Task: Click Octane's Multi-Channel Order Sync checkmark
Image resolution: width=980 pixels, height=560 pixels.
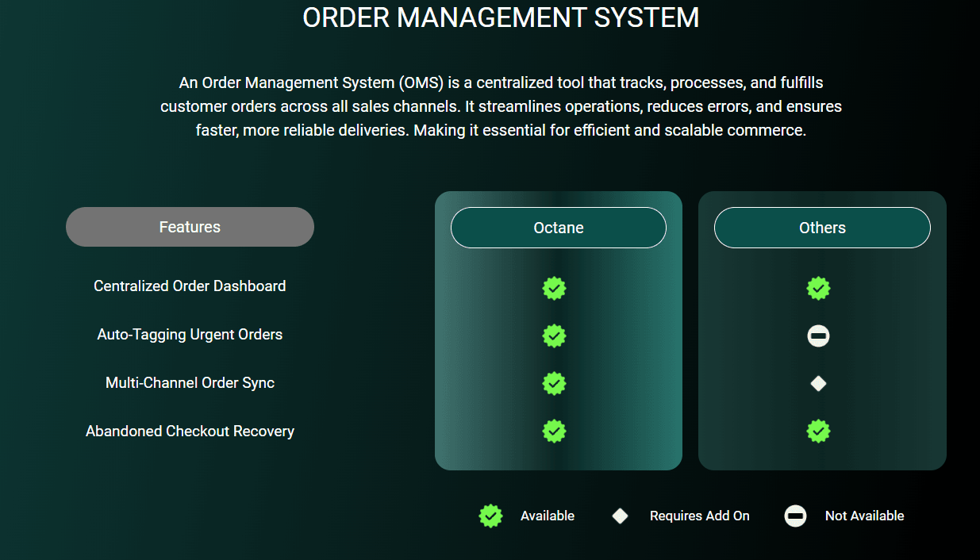Action: click(x=554, y=384)
